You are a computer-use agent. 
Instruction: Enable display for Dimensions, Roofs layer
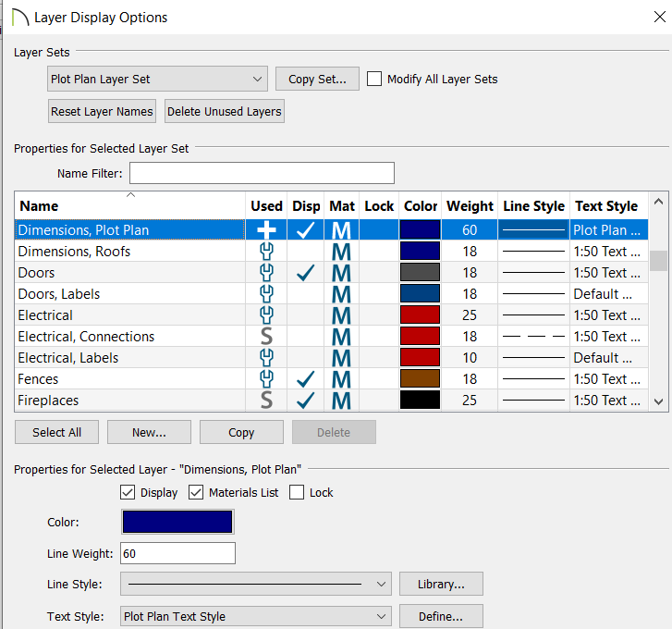coord(306,252)
